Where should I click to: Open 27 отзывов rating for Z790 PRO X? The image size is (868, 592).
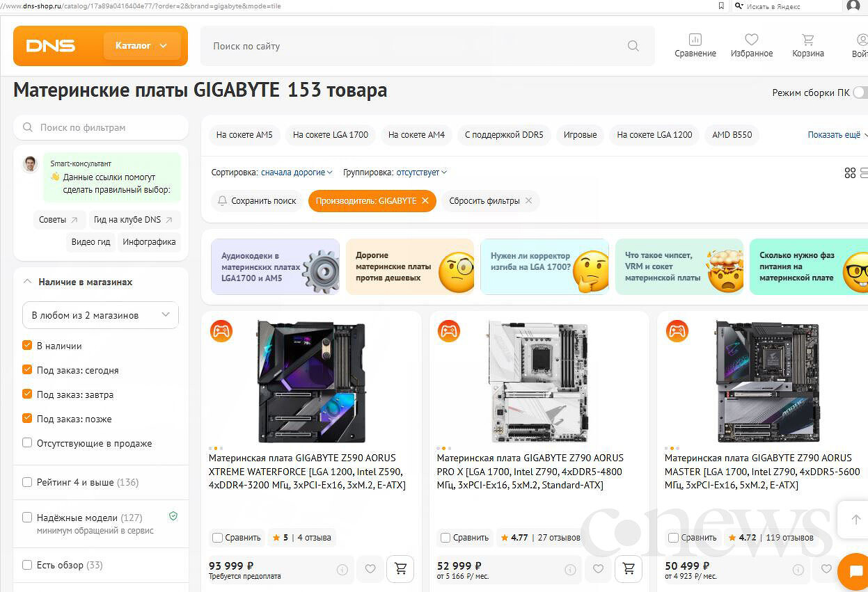pos(540,538)
